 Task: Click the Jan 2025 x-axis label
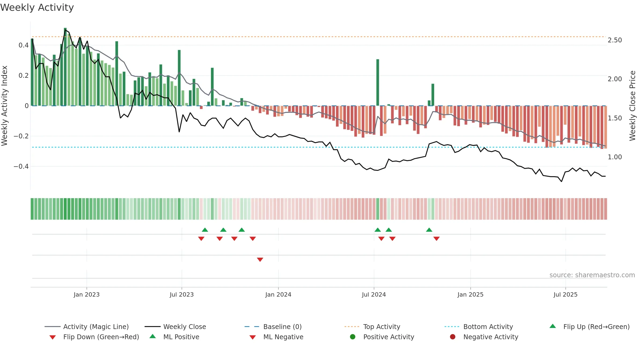point(470,294)
